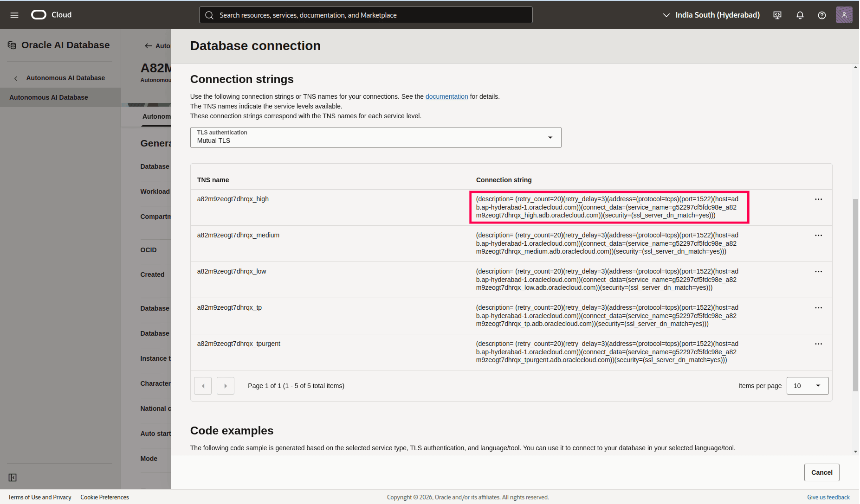Go to previous page of connection strings

point(203,386)
